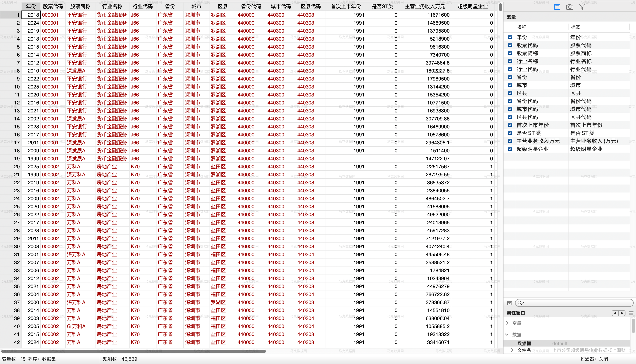Click 列序: 数据集 in status bar
This screenshot has height=364, width=636.
[x=42, y=359]
